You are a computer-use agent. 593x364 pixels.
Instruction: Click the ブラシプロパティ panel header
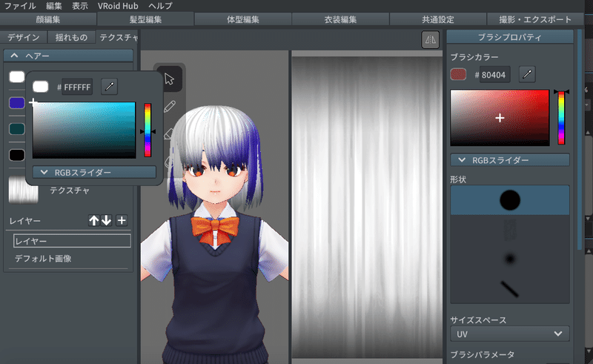tap(510, 37)
